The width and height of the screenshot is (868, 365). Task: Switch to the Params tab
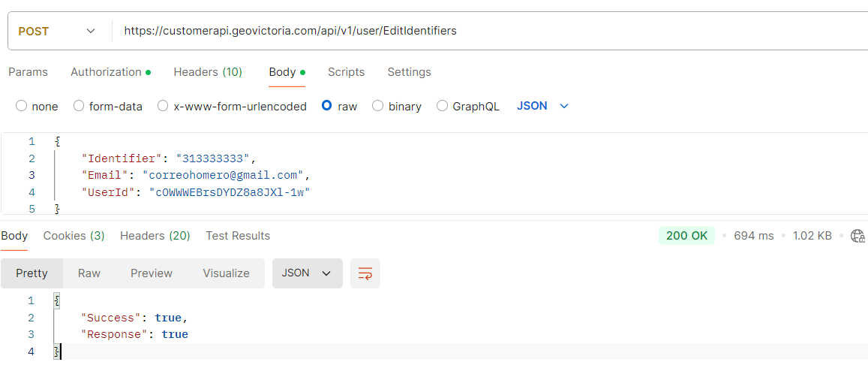tap(28, 72)
